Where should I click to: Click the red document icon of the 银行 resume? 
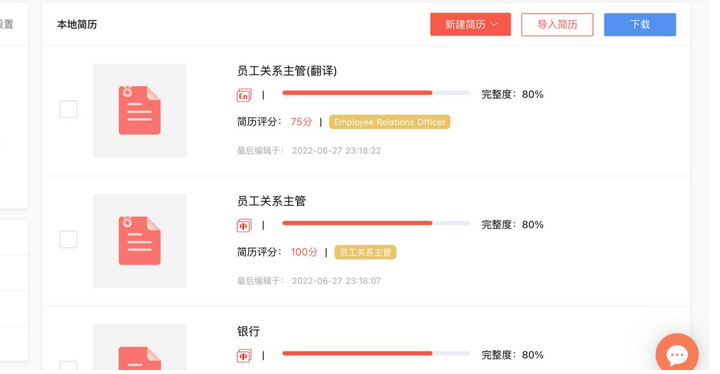point(140,358)
